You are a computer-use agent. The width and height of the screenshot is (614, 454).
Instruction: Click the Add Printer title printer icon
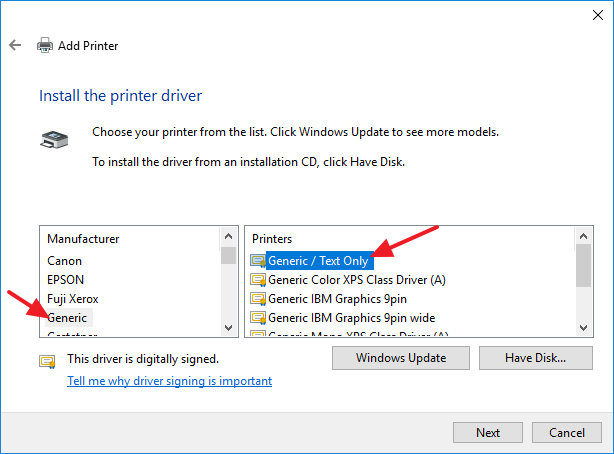45,45
